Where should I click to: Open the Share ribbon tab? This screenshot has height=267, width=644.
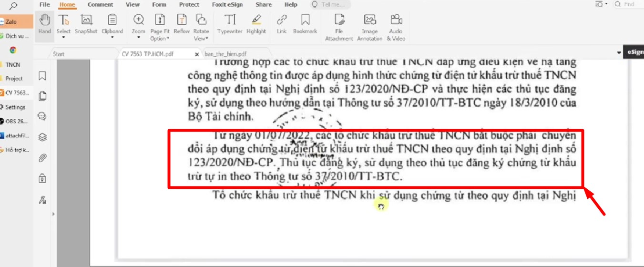point(264,4)
